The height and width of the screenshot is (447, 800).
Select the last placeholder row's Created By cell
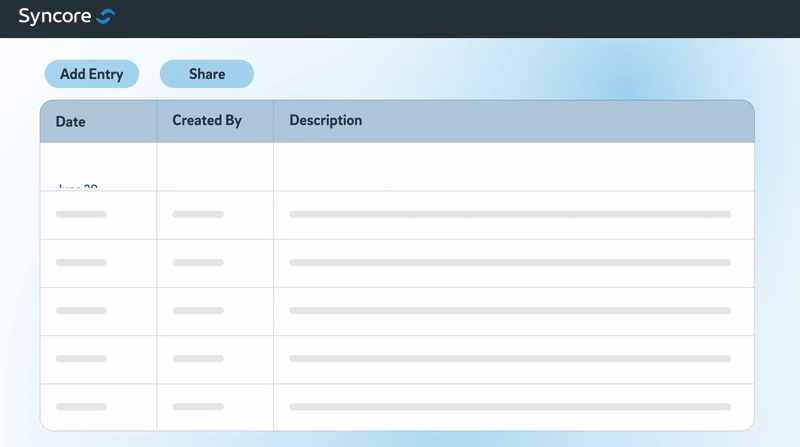(x=198, y=407)
